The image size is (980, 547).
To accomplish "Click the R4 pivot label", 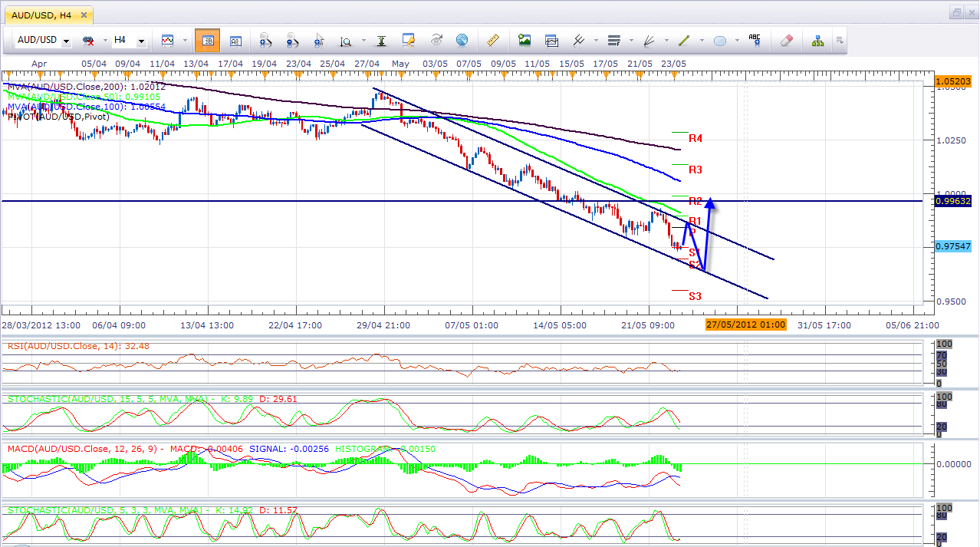I will (x=696, y=139).
